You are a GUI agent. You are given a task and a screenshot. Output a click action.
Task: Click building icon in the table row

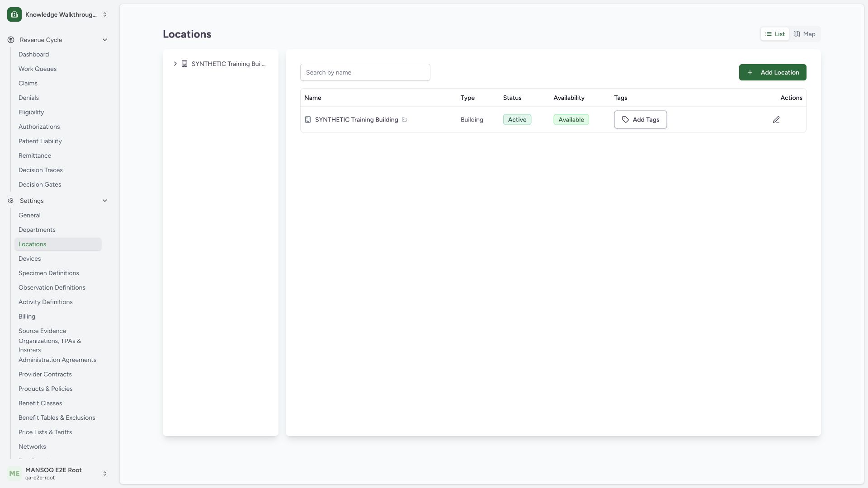[x=308, y=120]
